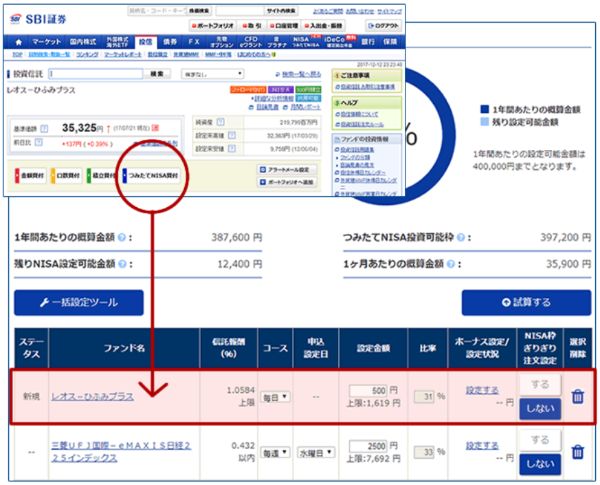
Task: Open the 三菱UFJ国際－eMAXIS日経225インデックス link
Action: click(x=121, y=452)
